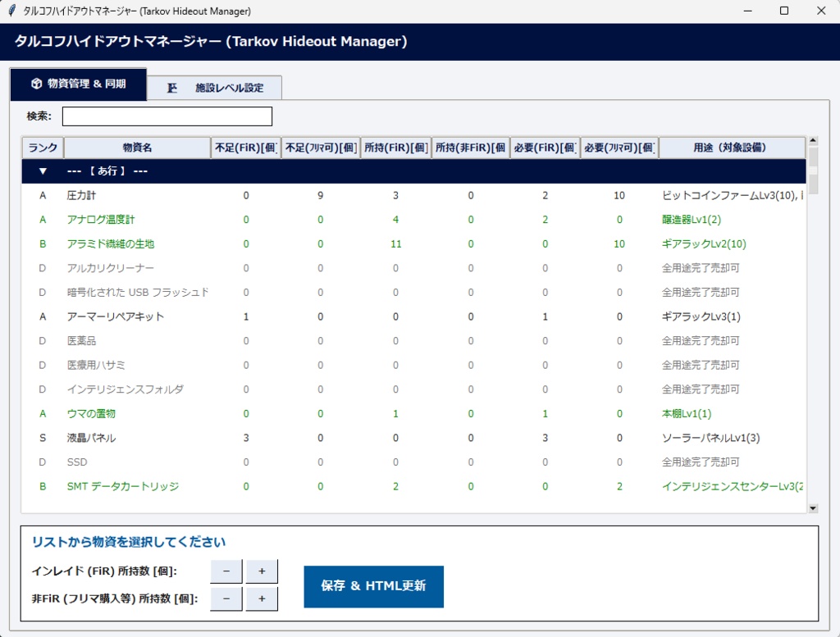Click the list scrollbar up arrow
Image resolution: width=840 pixels, height=637 pixels.
(x=813, y=141)
